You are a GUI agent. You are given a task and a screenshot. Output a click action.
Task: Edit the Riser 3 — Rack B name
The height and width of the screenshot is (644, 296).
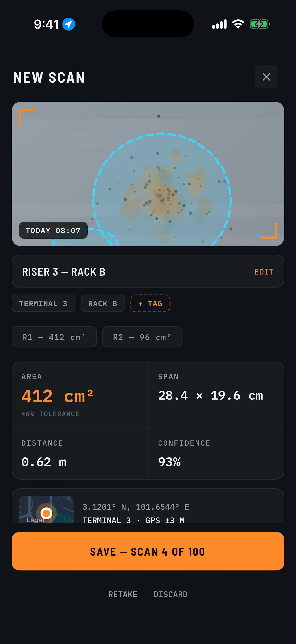(x=264, y=272)
